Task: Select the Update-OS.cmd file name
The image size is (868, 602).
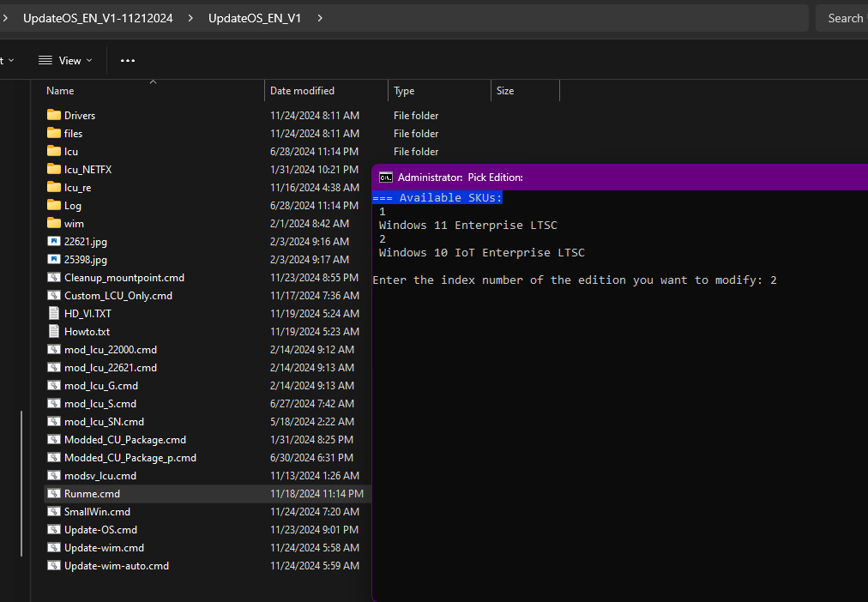Action: (x=100, y=529)
